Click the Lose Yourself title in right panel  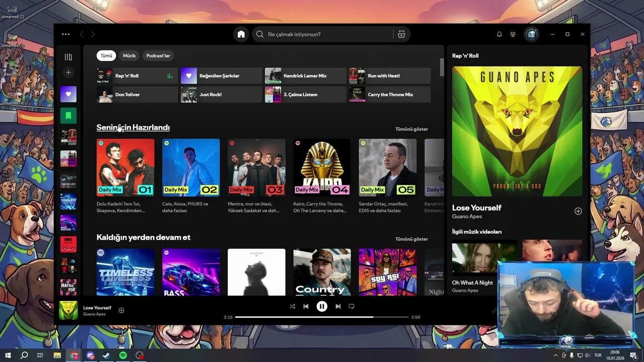pyautogui.click(x=476, y=208)
